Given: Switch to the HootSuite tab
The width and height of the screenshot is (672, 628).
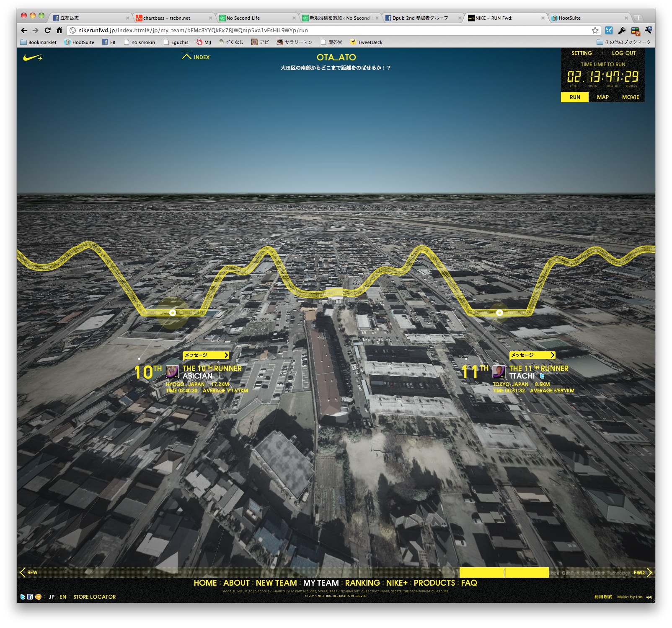Looking at the screenshot, I should [589, 18].
